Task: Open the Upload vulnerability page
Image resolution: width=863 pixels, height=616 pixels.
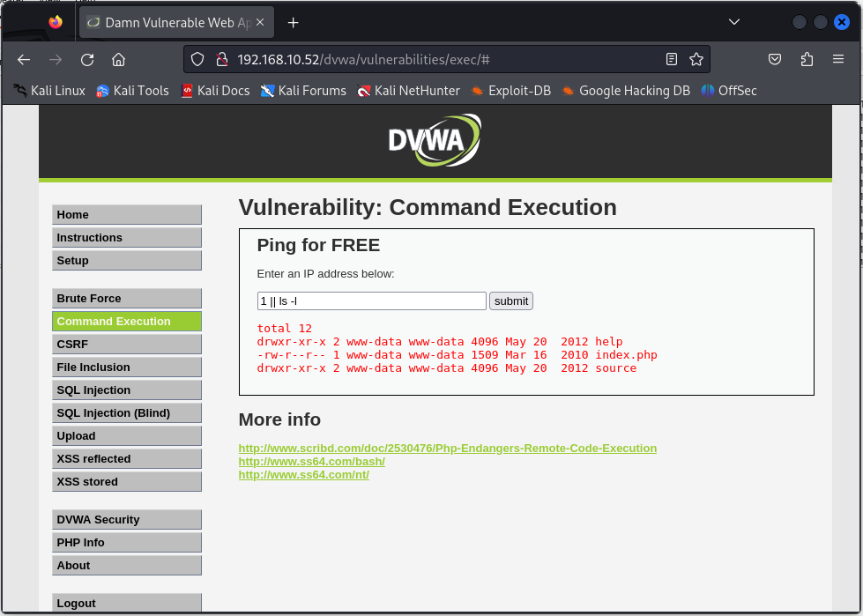Action: click(x=127, y=436)
